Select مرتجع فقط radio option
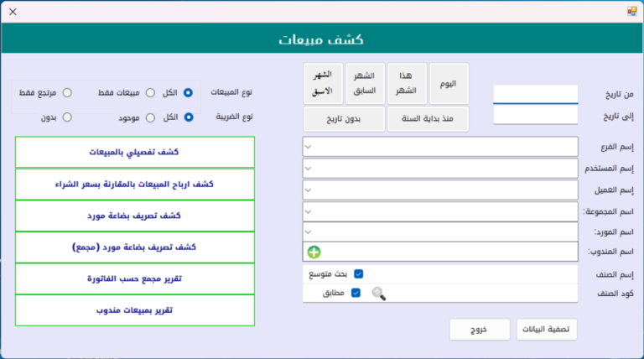 click(x=67, y=92)
